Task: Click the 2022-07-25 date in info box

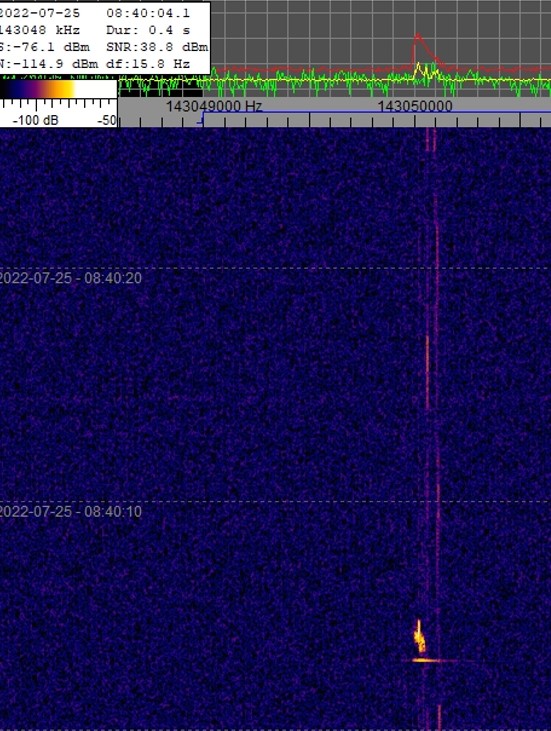Action: (40, 13)
